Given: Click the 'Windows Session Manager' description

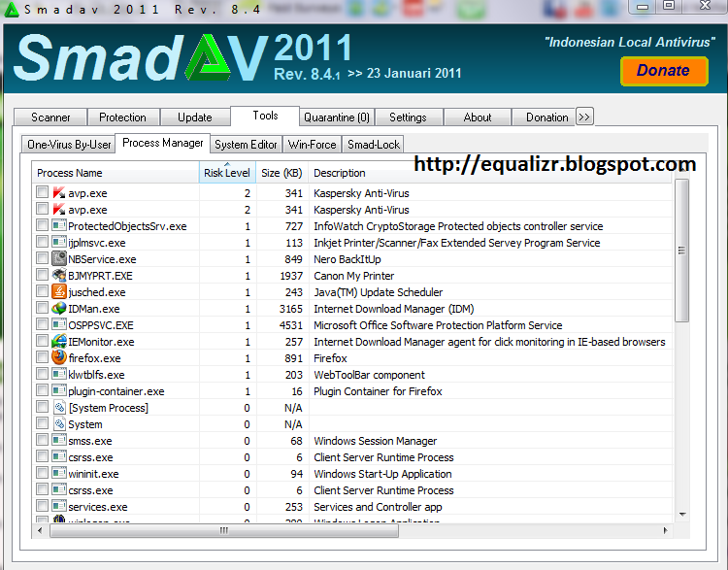Looking at the screenshot, I should coord(375,441).
